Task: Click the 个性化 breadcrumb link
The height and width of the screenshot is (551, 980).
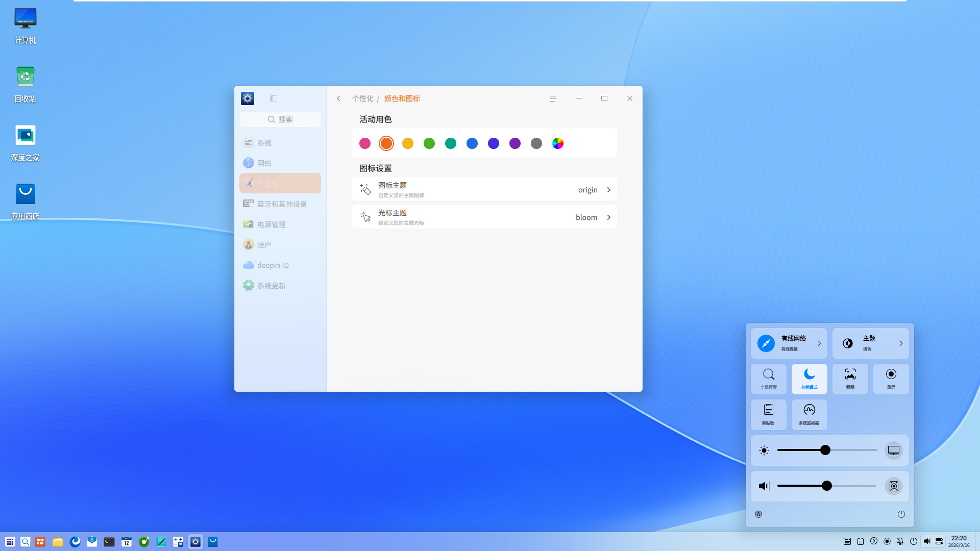Action: [363, 98]
